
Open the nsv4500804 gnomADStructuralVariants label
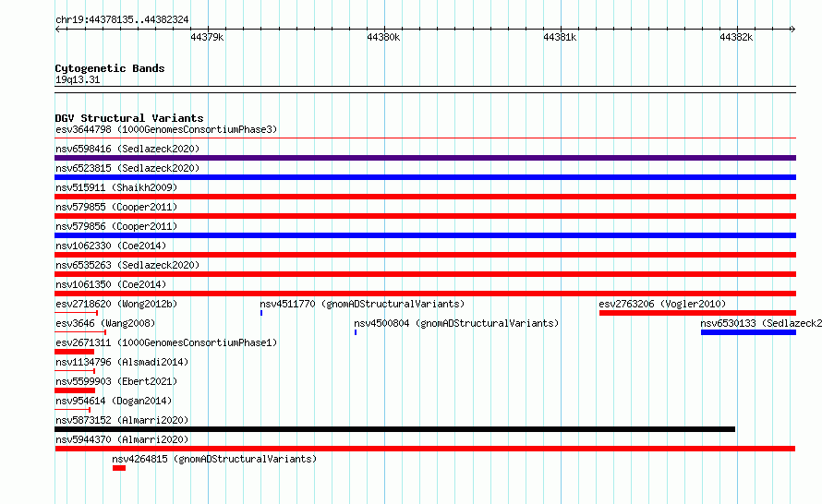pyautogui.click(x=456, y=323)
